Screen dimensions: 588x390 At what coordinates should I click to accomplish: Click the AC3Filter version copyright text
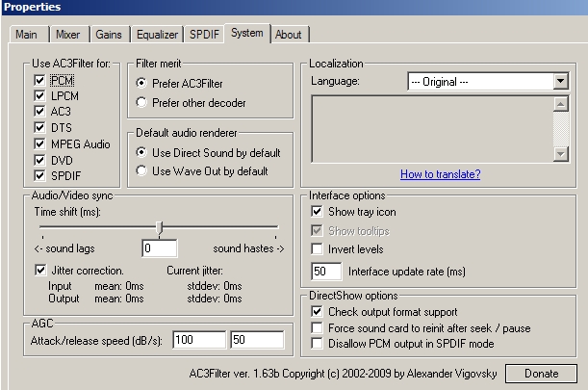pos(344,374)
